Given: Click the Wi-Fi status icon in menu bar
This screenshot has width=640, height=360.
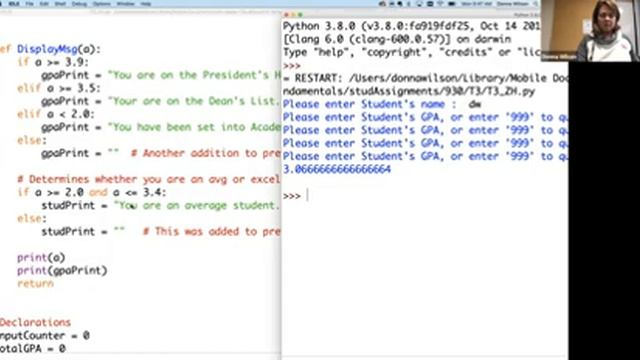Looking at the screenshot, I should point(440,4).
